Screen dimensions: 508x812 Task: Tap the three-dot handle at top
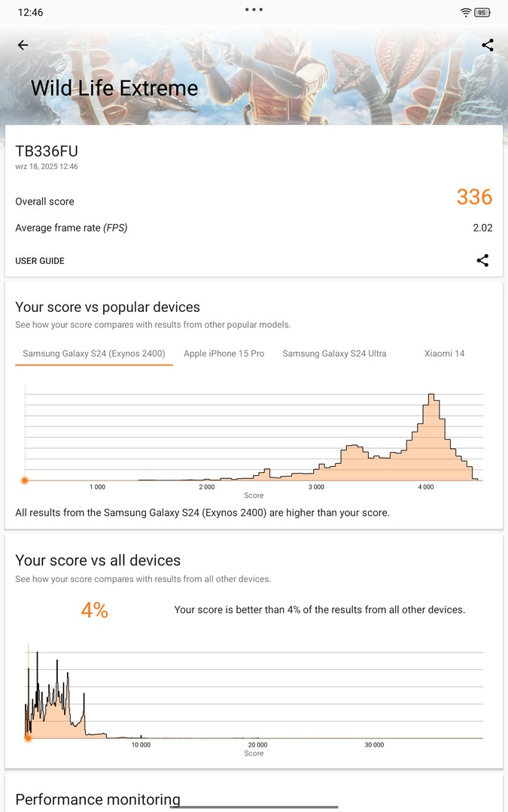point(254,10)
